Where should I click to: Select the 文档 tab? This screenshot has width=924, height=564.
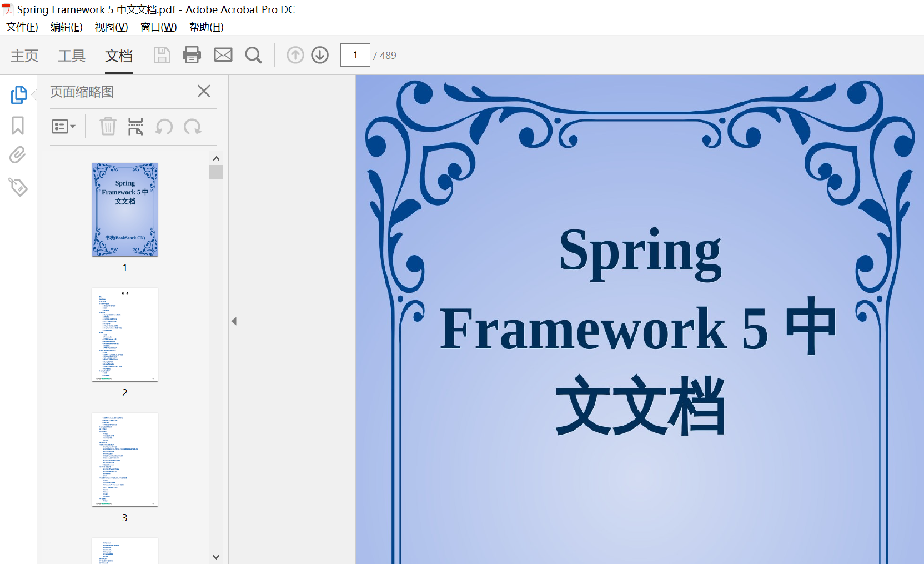coord(119,56)
